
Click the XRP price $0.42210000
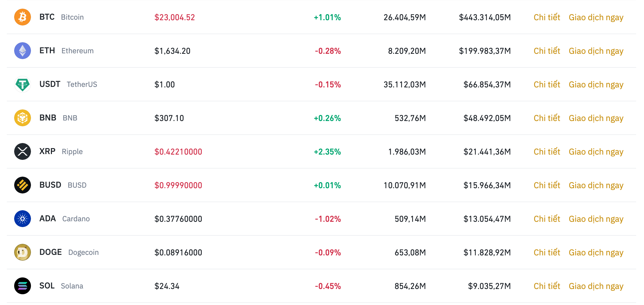pos(178,152)
